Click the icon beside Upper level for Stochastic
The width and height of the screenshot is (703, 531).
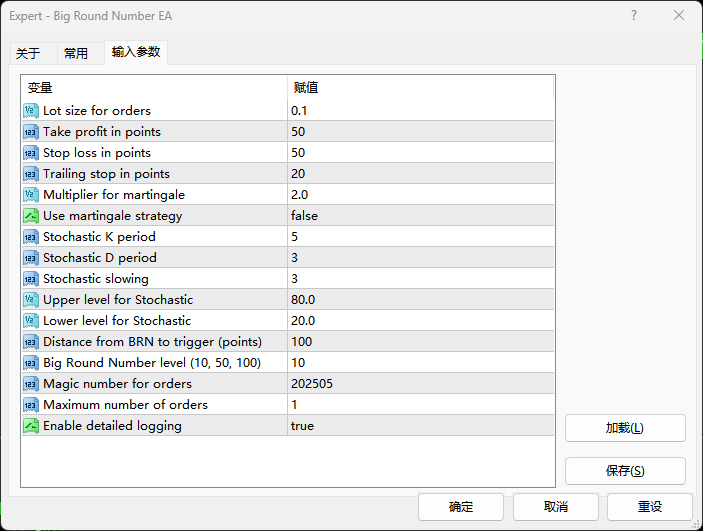(31, 300)
